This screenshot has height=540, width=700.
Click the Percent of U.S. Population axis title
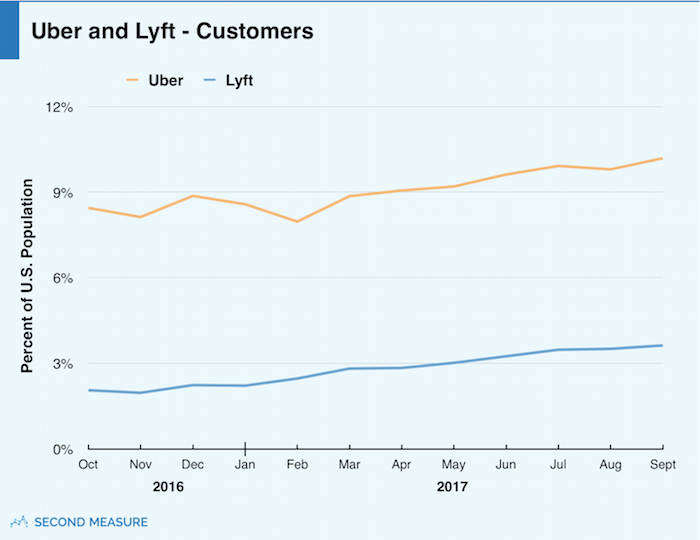coord(27,276)
